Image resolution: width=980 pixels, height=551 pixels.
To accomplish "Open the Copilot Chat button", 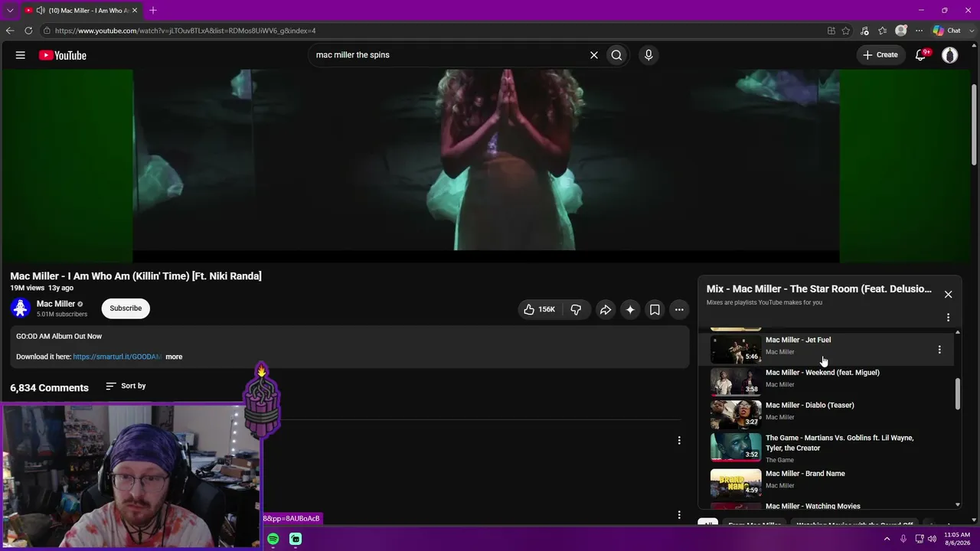I will click(x=947, y=31).
